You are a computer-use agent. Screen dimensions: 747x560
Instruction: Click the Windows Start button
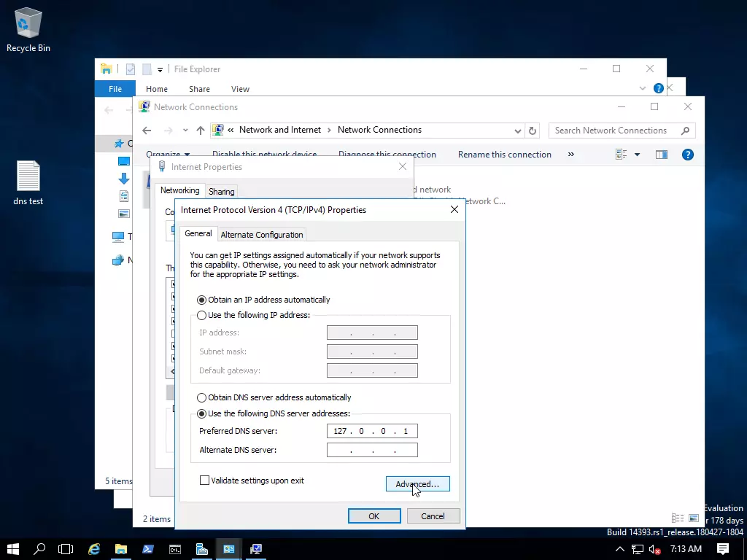click(x=13, y=549)
